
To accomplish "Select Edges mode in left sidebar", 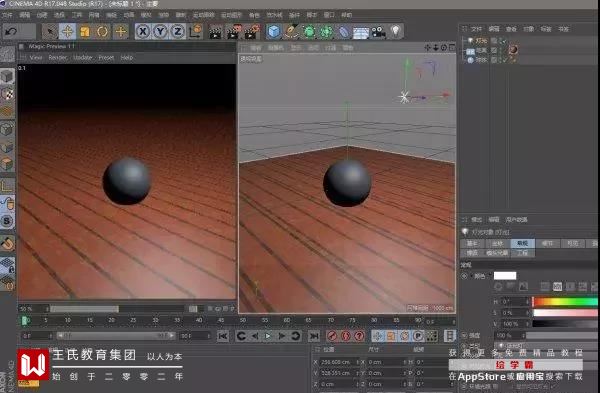I will click(7, 147).
